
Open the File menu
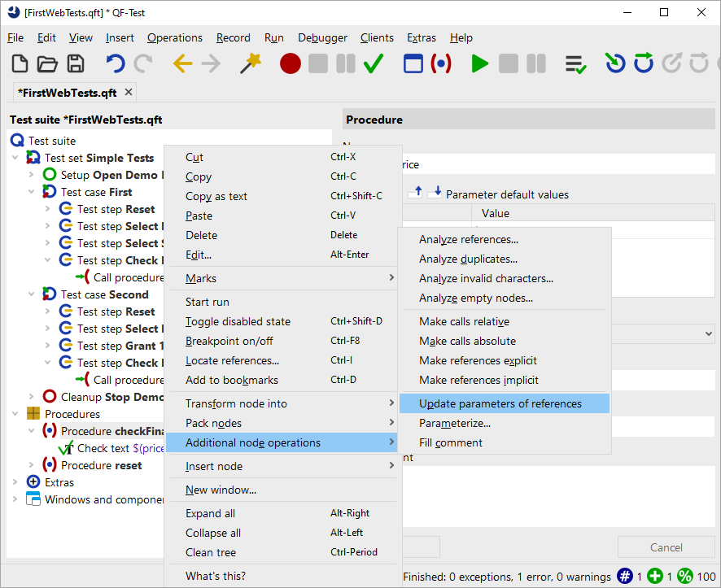point(15,37)
